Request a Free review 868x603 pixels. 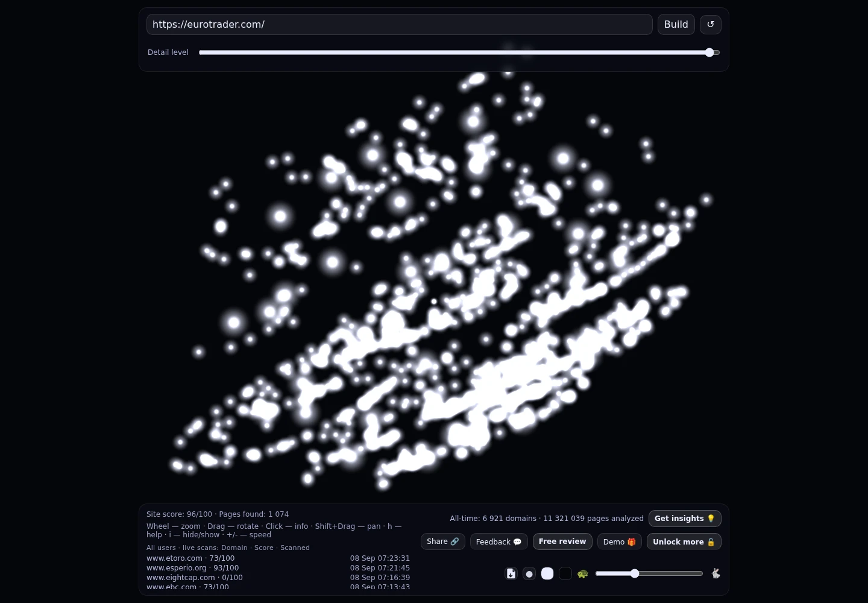(562, 541)
